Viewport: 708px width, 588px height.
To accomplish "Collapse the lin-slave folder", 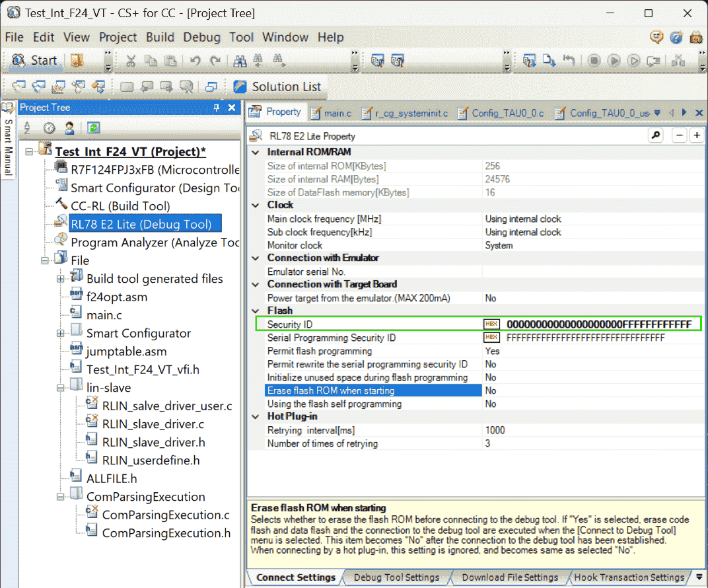I will tap(61, 388).
